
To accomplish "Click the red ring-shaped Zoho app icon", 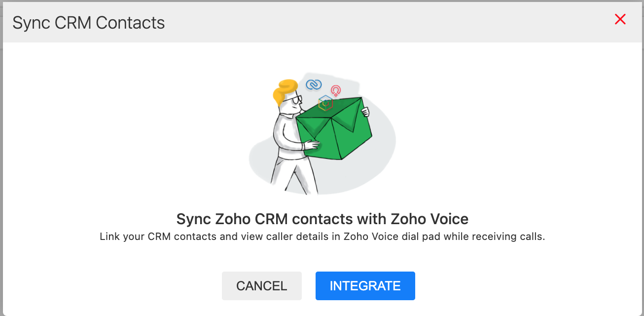I will point(336,90).
